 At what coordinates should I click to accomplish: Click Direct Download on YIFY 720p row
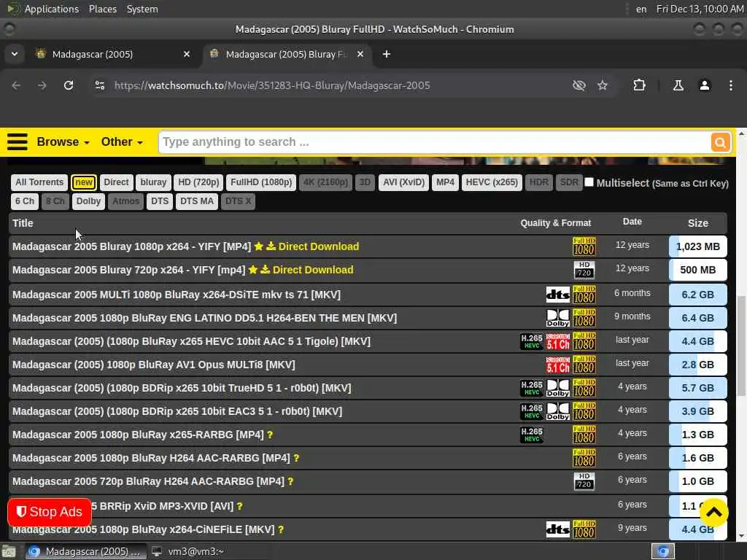[x=312, y=270]
